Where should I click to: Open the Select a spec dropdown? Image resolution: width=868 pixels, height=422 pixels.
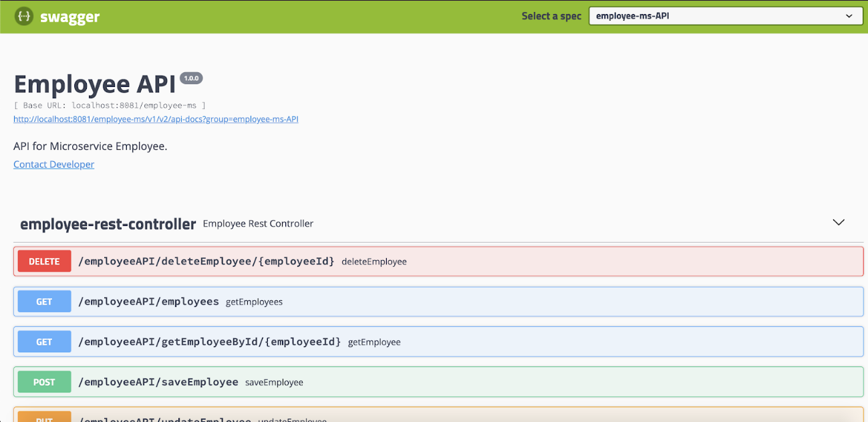(724, 16)
